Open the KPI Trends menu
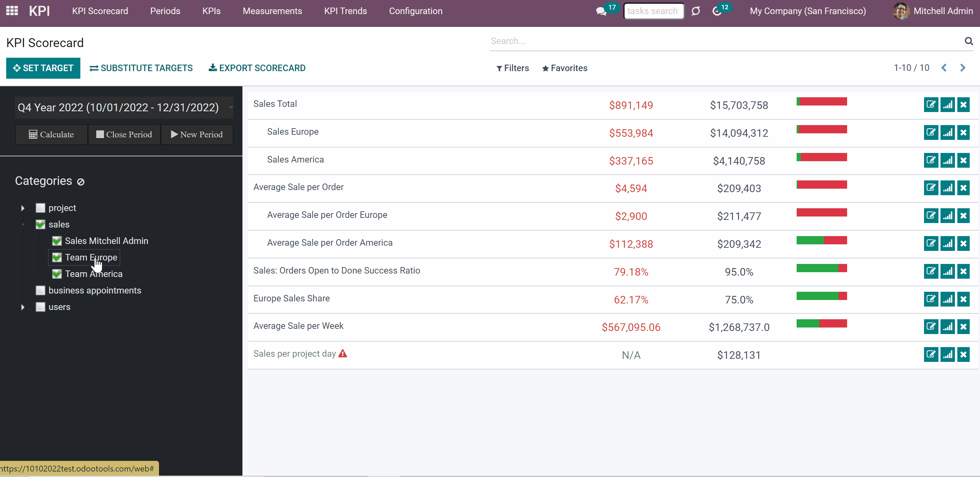Image resolution: width=980 pixels, height=477 pixels. click(x=345, y=11)
